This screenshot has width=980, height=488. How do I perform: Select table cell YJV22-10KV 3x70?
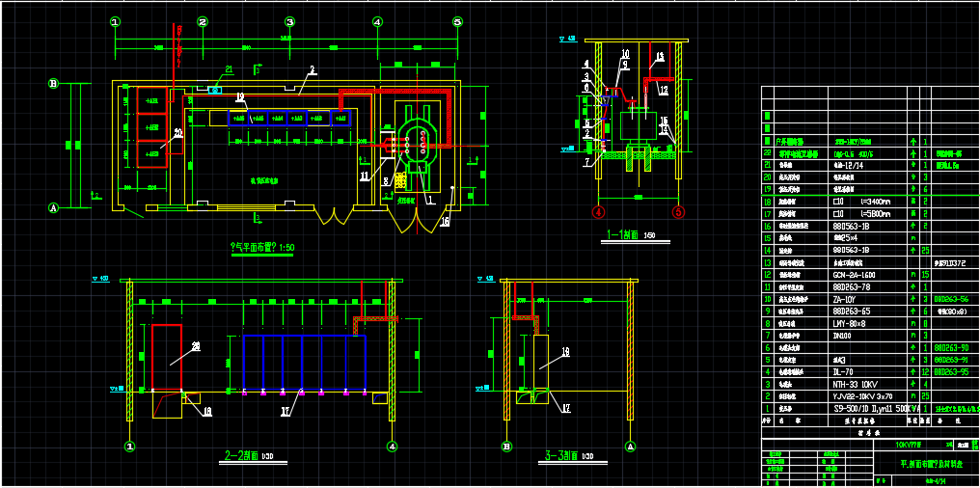coord(862,396)
